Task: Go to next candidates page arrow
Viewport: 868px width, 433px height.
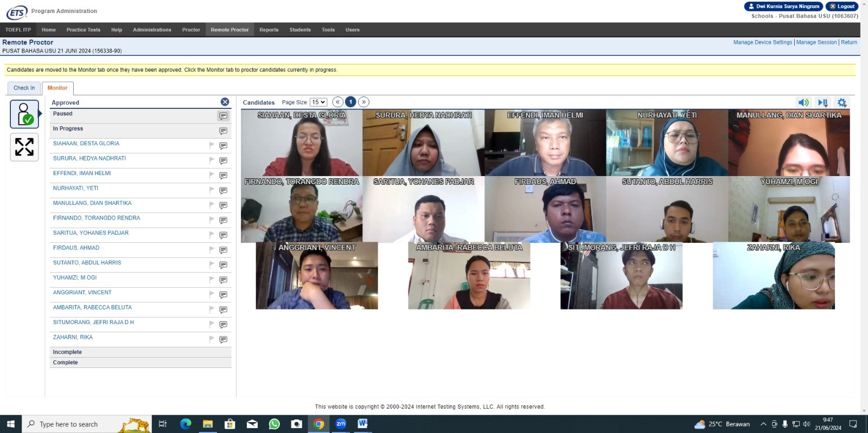Action: coord(364,102)
